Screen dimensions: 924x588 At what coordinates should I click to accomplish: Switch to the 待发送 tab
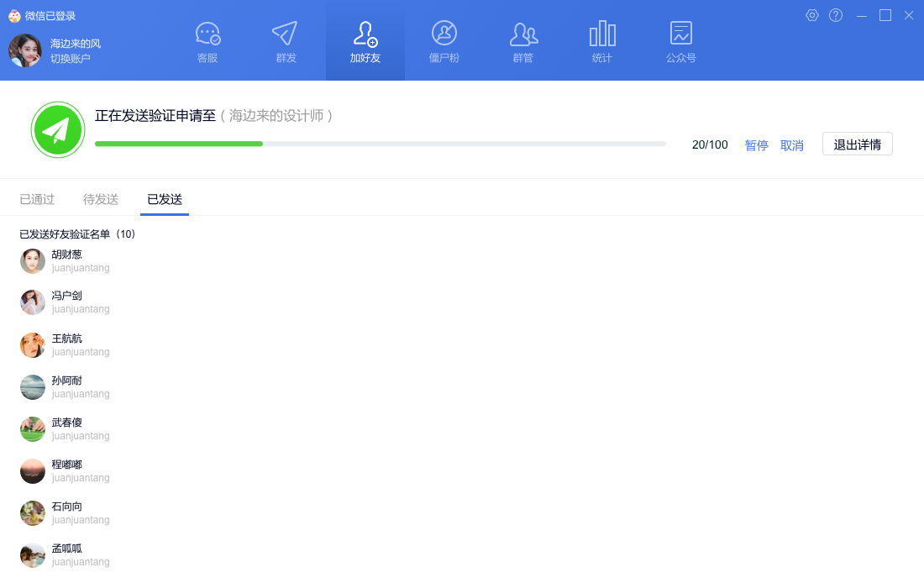(x=101, y=199)
